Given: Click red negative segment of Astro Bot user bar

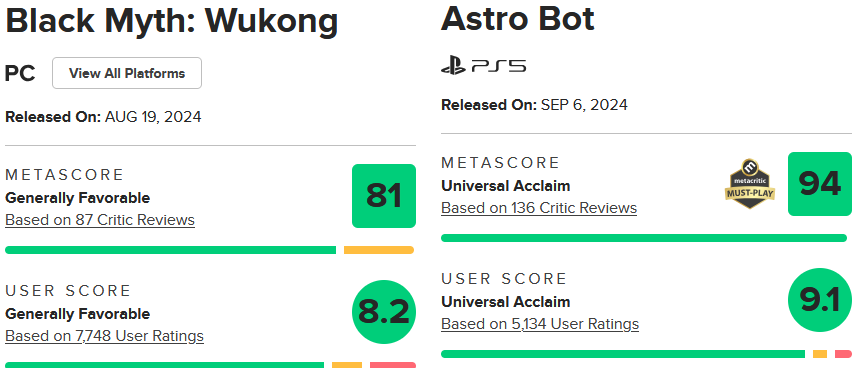Looking at the screenshot, I should coord(843,354).
